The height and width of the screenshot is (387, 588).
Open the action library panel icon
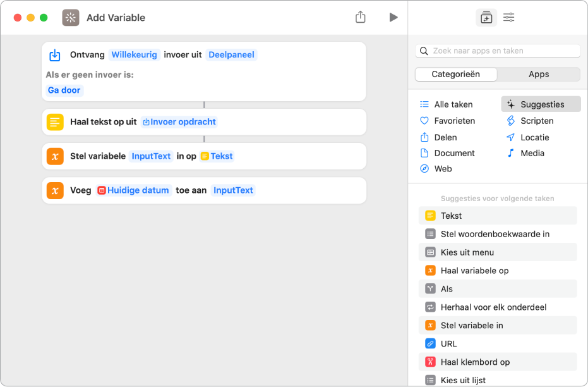coord(486,18)
